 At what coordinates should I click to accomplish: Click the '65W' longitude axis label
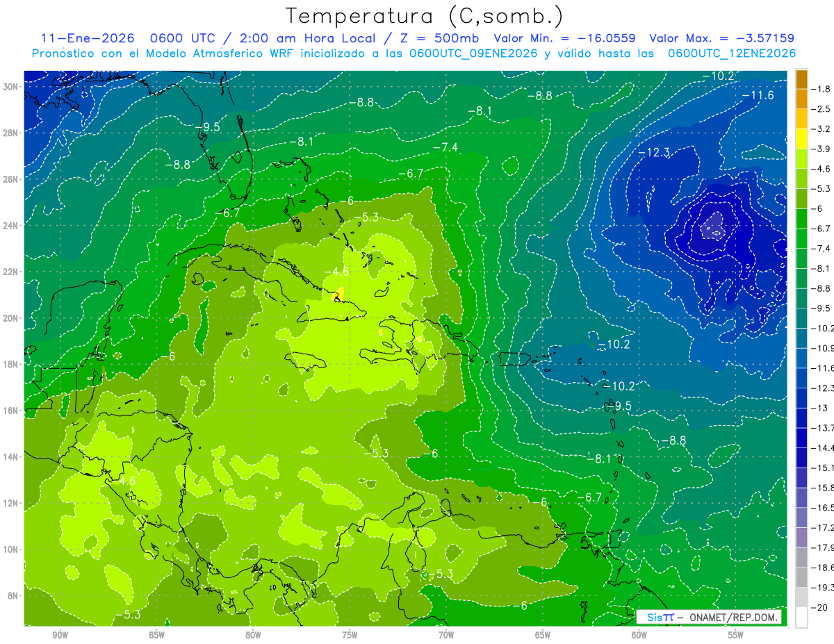(x=543, y=635)
